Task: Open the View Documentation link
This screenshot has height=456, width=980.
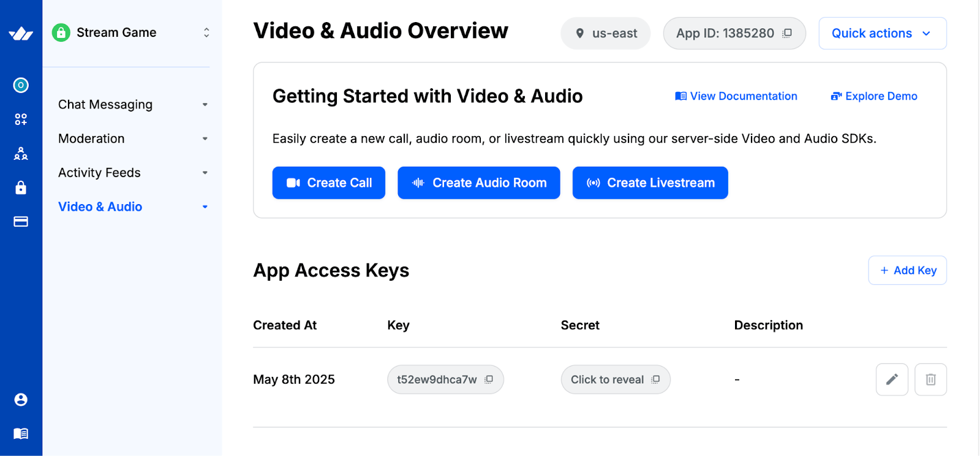Action: click(736, 96)
